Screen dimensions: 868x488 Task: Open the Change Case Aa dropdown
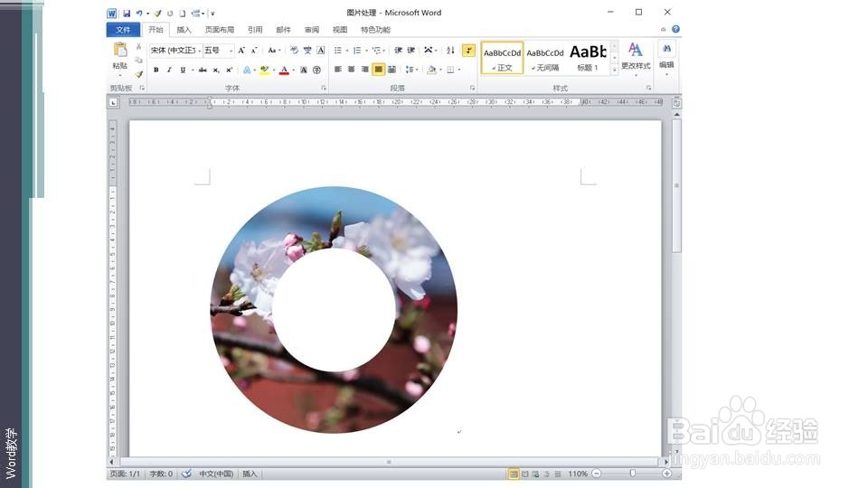(x=273, y=51)
